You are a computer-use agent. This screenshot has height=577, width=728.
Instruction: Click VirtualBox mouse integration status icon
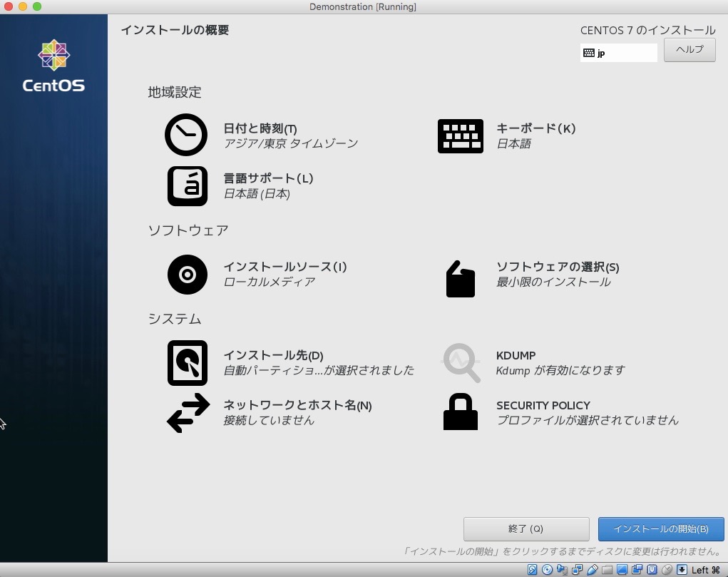click(x=667, y=570)
